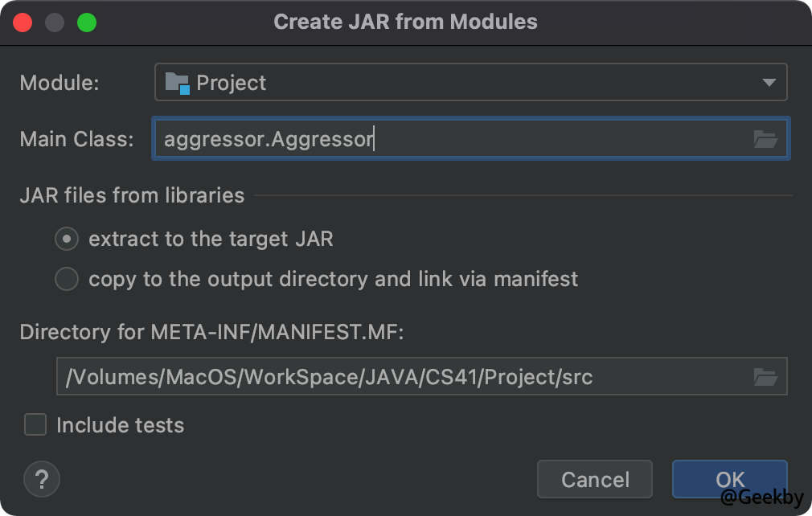Click the green maximize window button
The image size is (812, 516).
(x=87, y=23)
